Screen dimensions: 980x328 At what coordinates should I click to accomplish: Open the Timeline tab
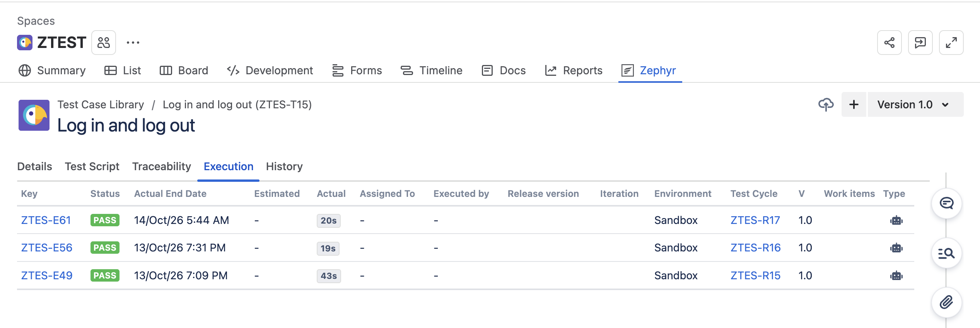(431, 70)
